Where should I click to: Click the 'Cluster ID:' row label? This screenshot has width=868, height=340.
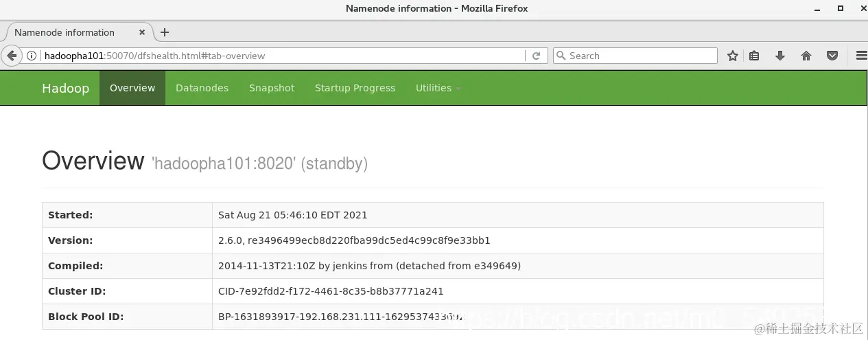point(77,291)
